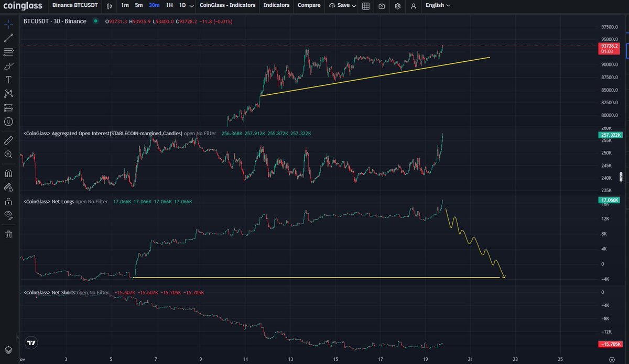Viewport: 629px width, 364px height.
Task: Toggle lock all drawing tools
Action: pos(8,201)
